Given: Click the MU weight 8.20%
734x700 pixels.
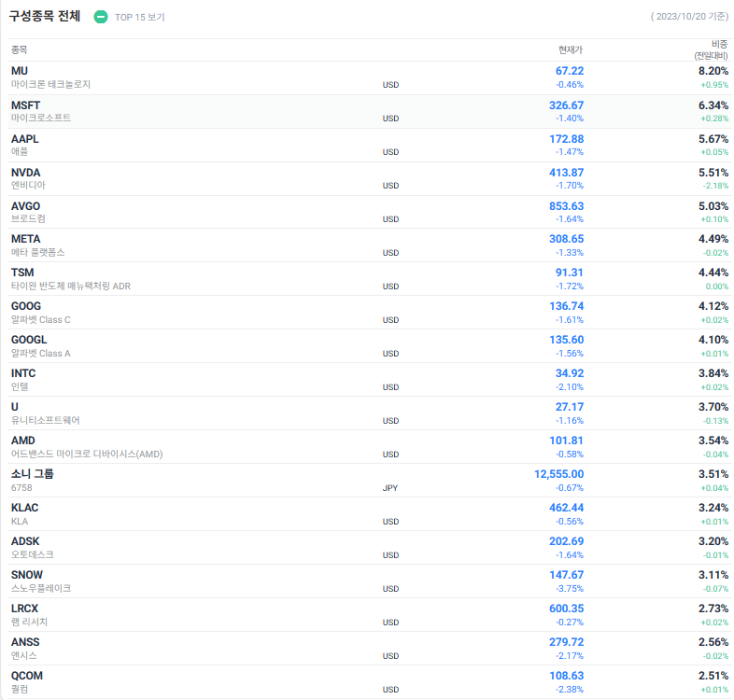Looking at the screenshot, I should (713, 71).
